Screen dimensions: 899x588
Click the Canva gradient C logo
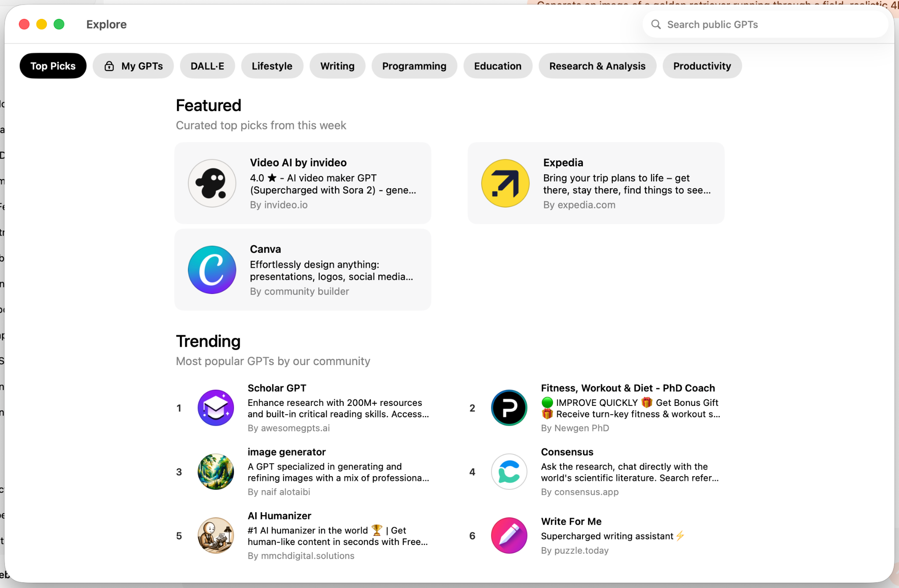coord(212,269)
